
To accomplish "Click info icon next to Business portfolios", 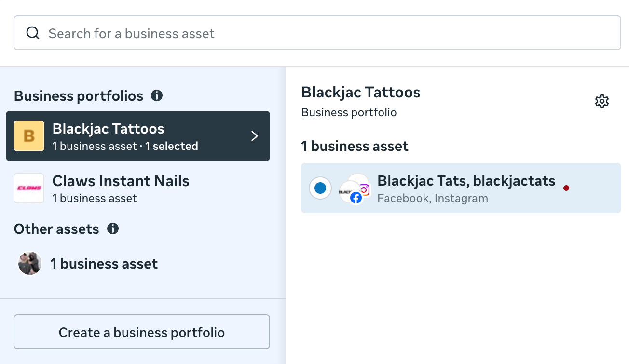I will click(157, 95).
